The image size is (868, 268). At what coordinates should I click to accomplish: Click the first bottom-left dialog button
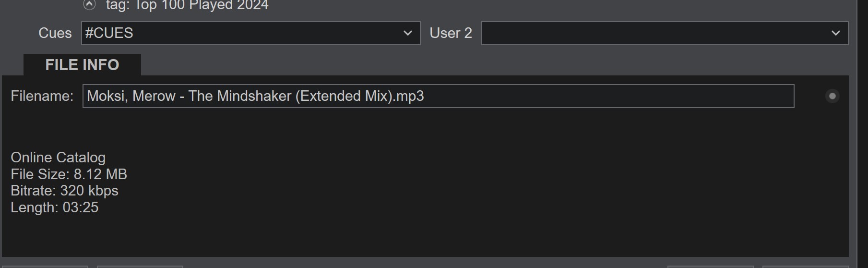44,267
